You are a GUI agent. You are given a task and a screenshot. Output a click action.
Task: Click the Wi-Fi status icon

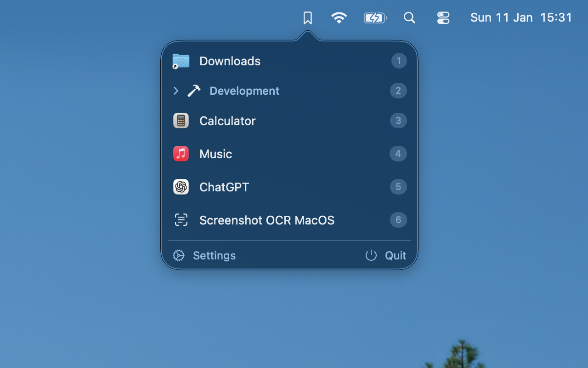coord(339,17)
